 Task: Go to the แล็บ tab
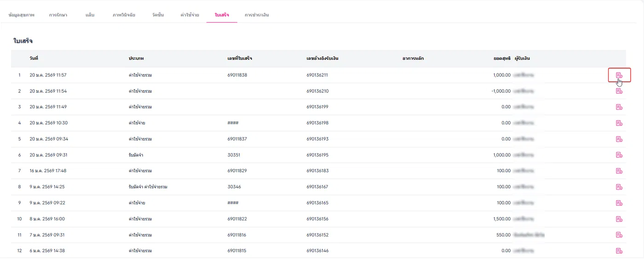[x=90, y=15]
